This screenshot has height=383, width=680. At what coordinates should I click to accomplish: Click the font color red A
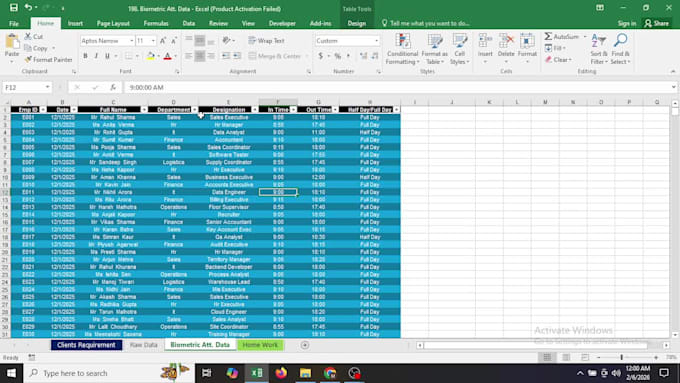pyautogui.click(x=167, y=56)
